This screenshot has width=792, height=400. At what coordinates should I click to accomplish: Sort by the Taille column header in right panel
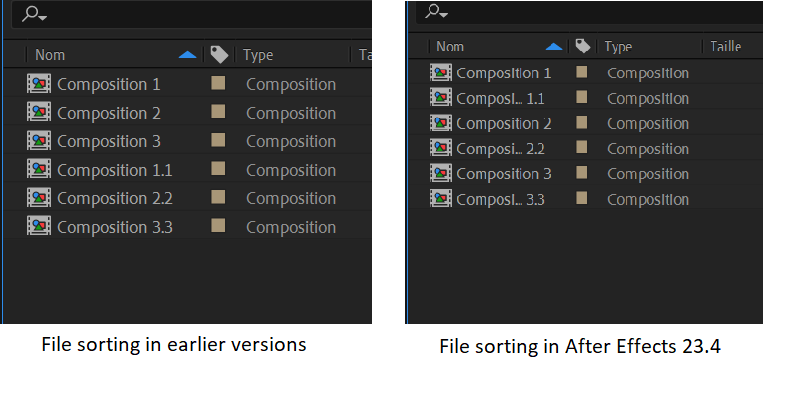(x=724, y=47)
